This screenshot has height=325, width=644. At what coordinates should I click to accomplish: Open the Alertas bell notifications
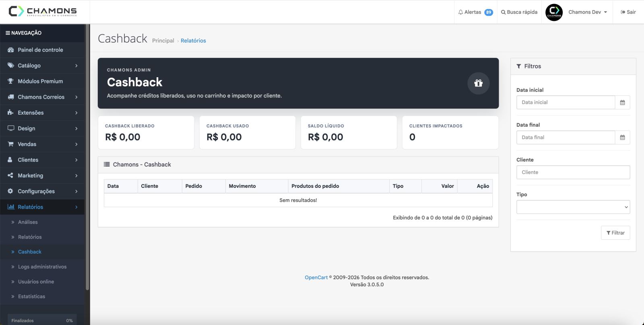pos(475,12)
